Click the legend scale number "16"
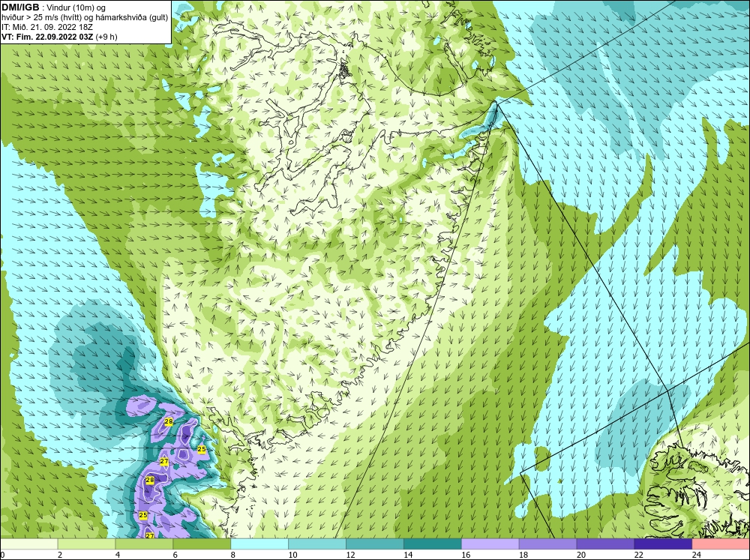The image size is (750, 560). pyautogui.click(x=466, y=555)
